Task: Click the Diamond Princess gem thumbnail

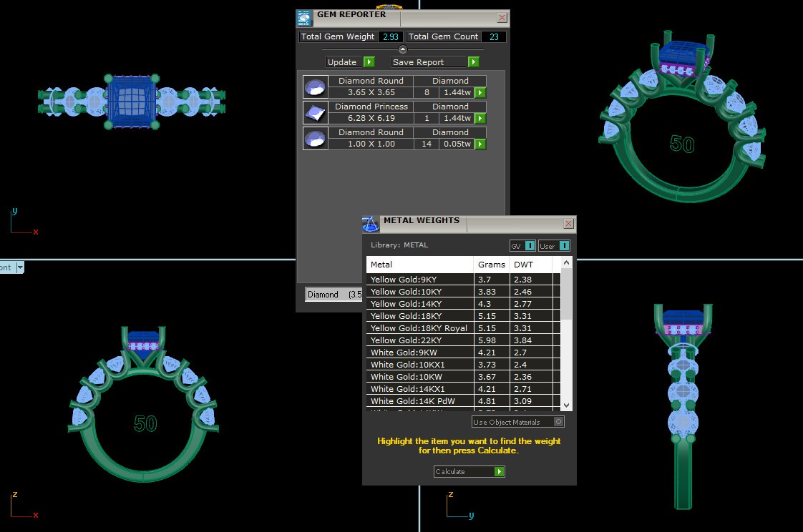Action: [315, 112]
